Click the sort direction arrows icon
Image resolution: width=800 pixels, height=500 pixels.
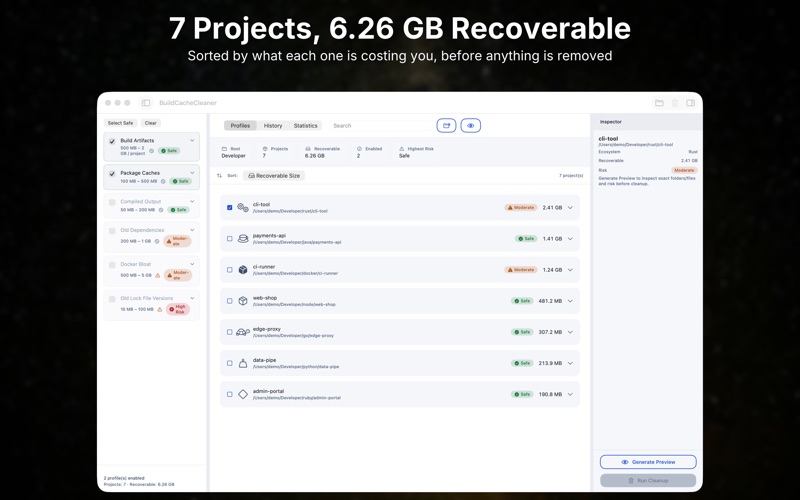(219, 176)
